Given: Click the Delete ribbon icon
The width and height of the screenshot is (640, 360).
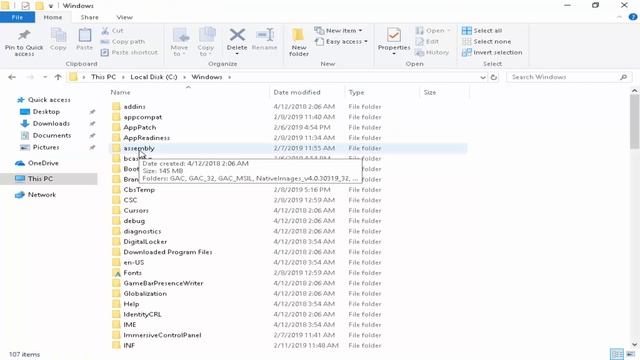Looking at the screenshot, I should click(x=237, y=42).
